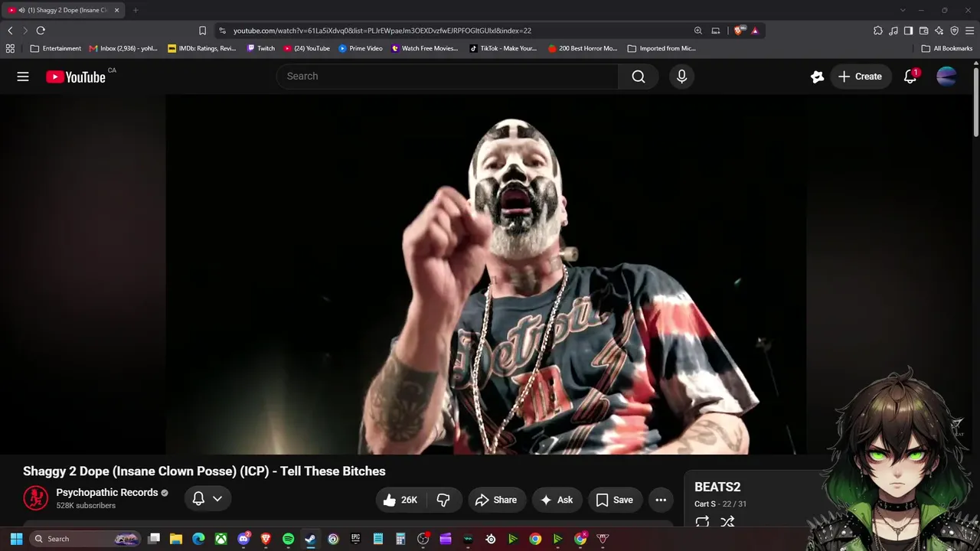Open the YouTube guide hamburger menu
The height and width of the screenshot is (551, 980).
click(23, 77)
